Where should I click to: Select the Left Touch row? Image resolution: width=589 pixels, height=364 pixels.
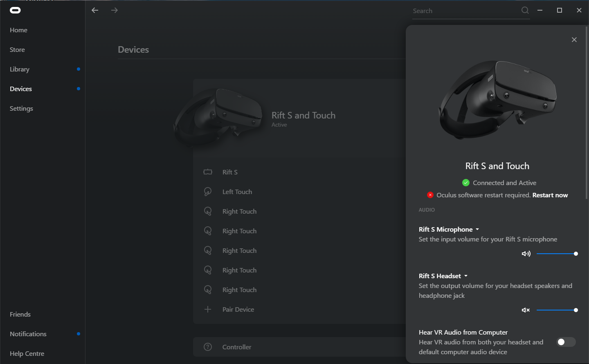tap(299, 192)
